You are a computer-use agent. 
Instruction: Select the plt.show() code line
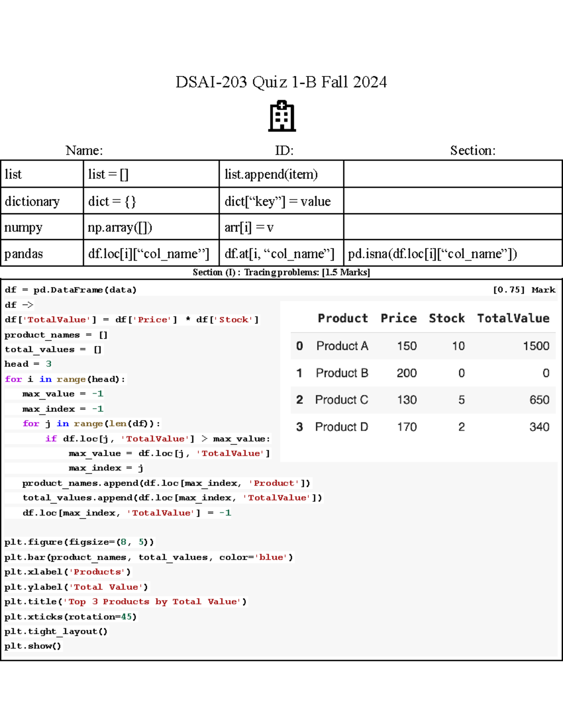(33, 645)
